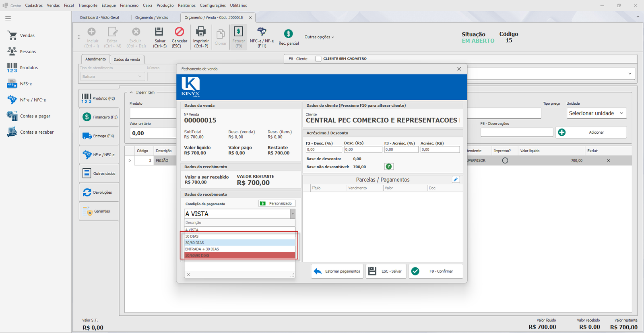Open the Financeiro (F3) side tab
This screenshot has width=644, height=333.
point(99,117)
